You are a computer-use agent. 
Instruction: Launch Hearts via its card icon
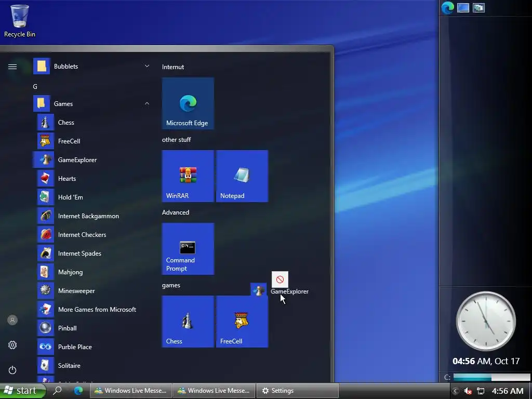pyautogui.click(x=46, y=179)
